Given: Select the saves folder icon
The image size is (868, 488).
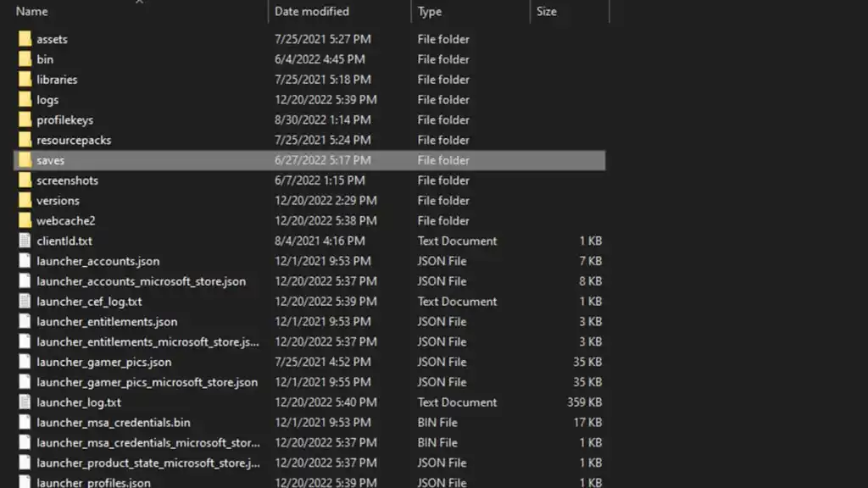Looking at the screenshot, I should [25, 160].
